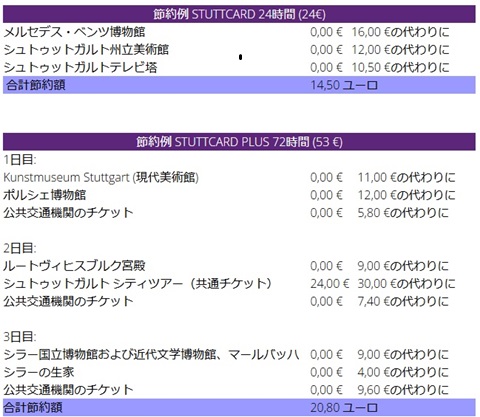This screenshot has height=417, width=480.
Task: Select 'ポルシェ博物館' row label
Action: 45,195
